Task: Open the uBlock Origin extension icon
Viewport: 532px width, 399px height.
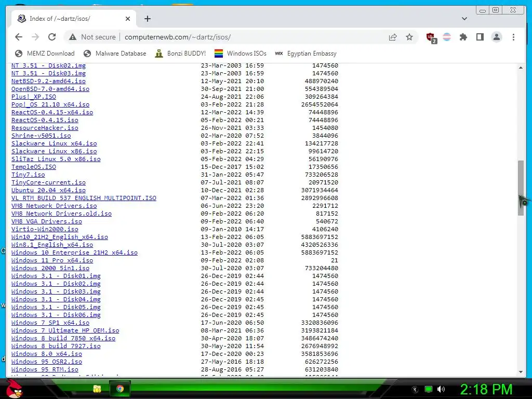Action: click(431, 37)
